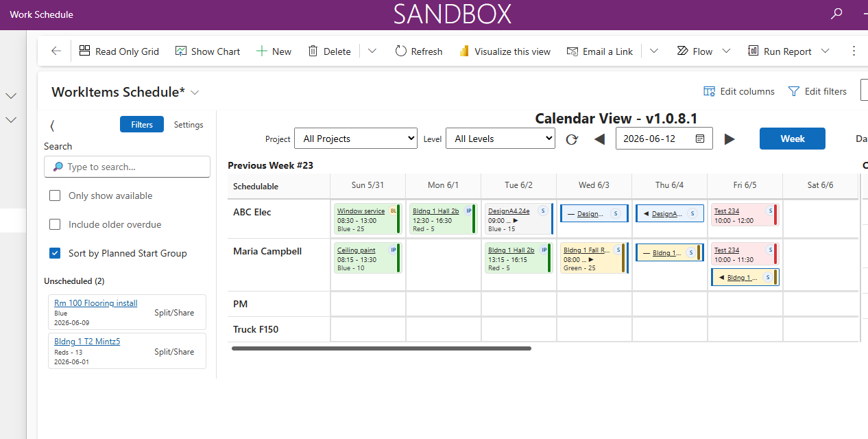Image resolution: width=868 pixels, height=439 pixels.
Task: Open Maria Campbell Bldng 1 Hall 2b item
Action: point(511,250)
